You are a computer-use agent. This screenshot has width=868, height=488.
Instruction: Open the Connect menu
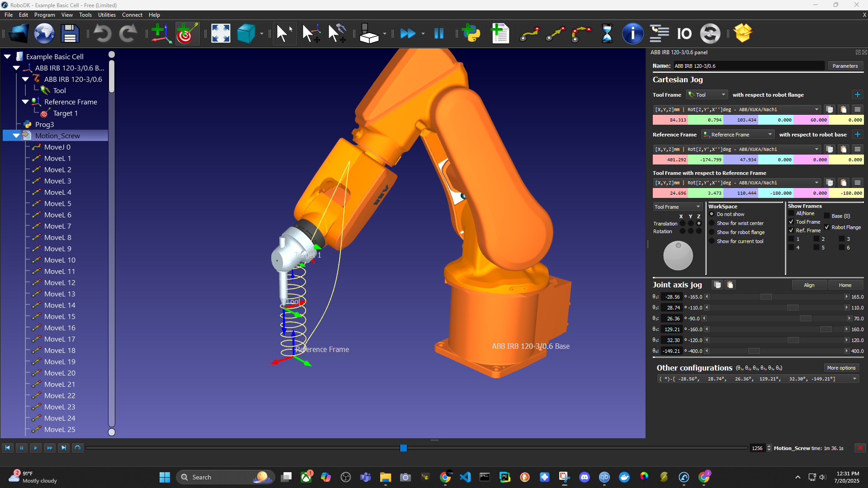point(132,14)
